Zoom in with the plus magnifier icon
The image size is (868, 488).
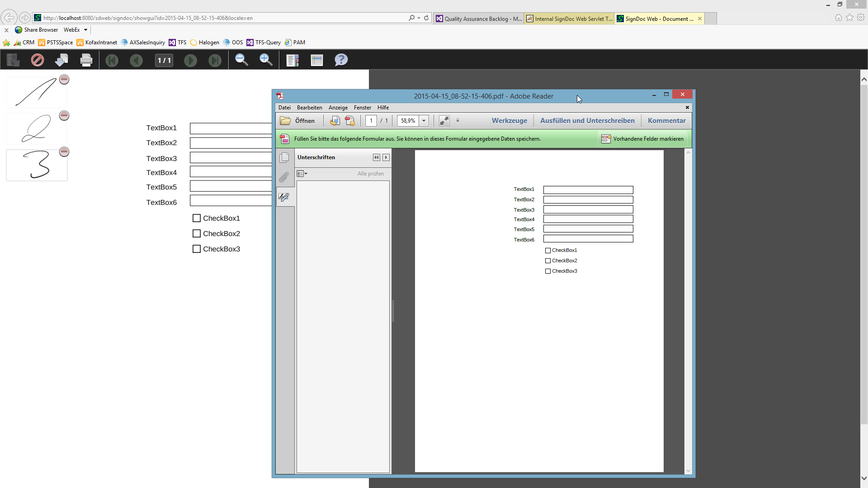266,60
